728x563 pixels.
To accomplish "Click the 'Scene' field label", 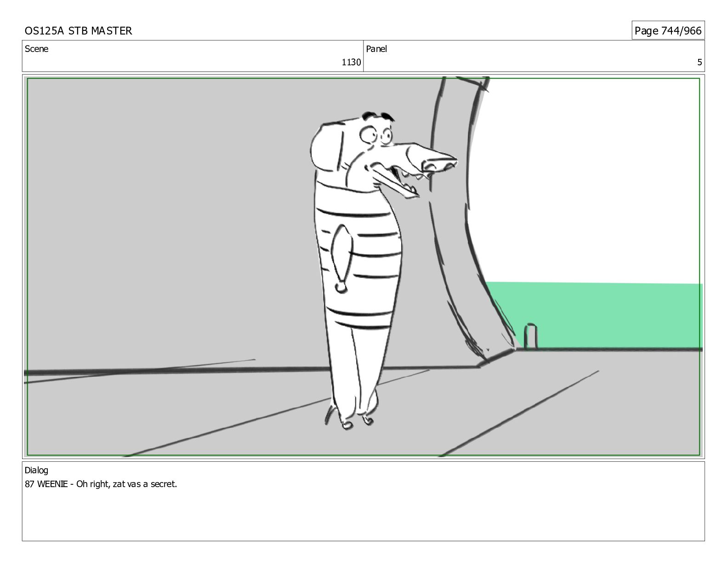I will tap(36, 49).
